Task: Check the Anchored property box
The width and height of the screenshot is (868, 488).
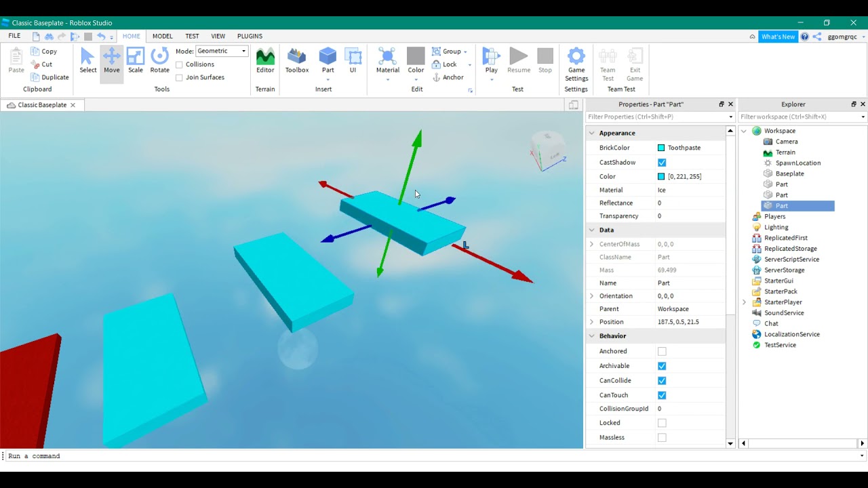Action: [x=662, y=351]
